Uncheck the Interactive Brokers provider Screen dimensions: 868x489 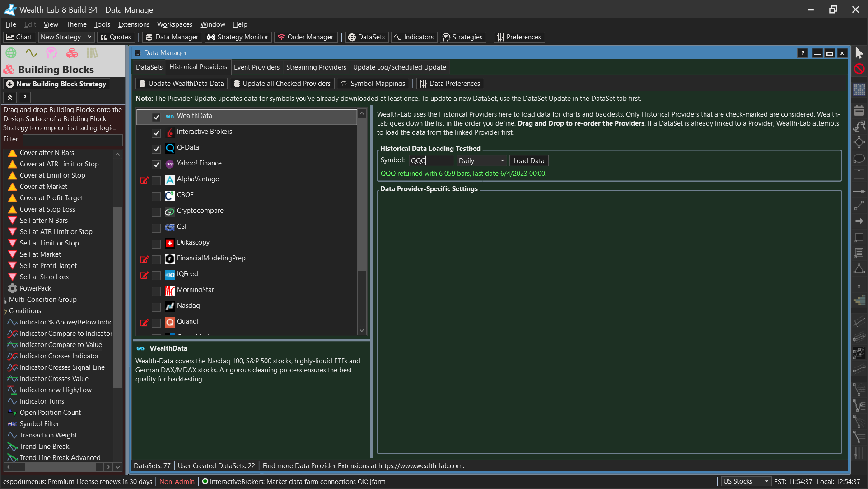click(x=156, y=133)
